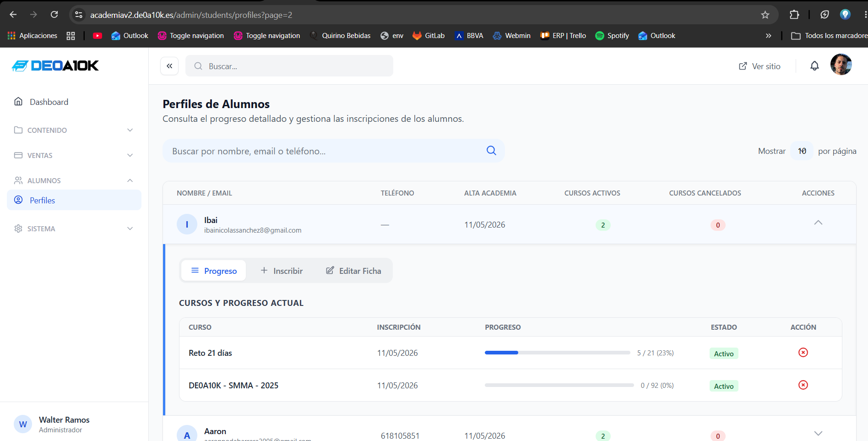This screenshot has width=868, height=441.
Task: Click Aaron's phone number 618105851
Action: (x=400, y=436)
